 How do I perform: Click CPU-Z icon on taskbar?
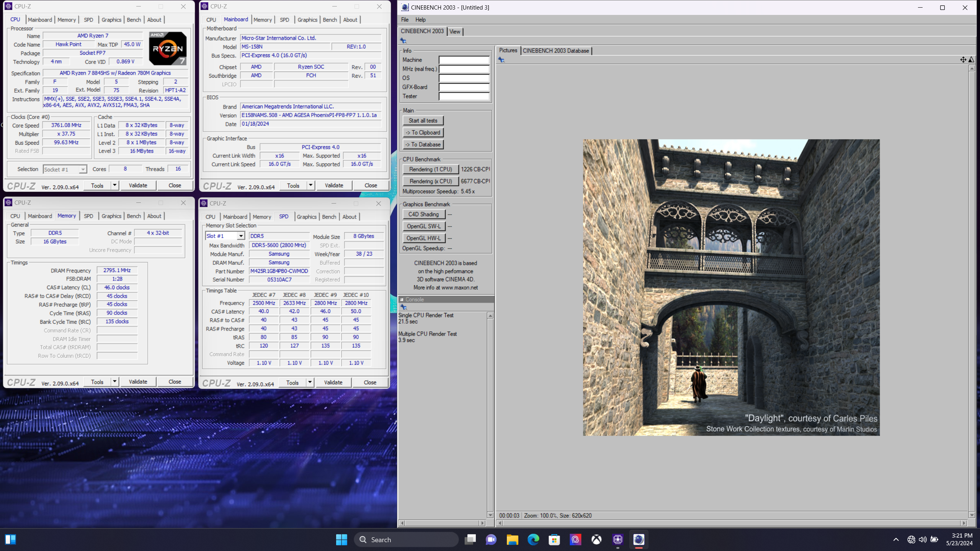tap(617, 540)
